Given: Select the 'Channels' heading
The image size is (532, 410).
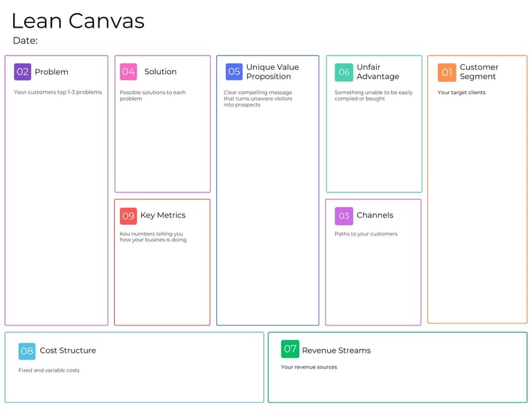Looking at the screenshot, I should 375,215.
